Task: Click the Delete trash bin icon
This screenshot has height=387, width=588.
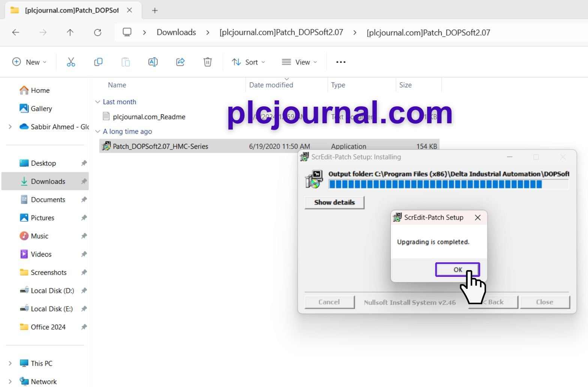Action: (208, 62)
